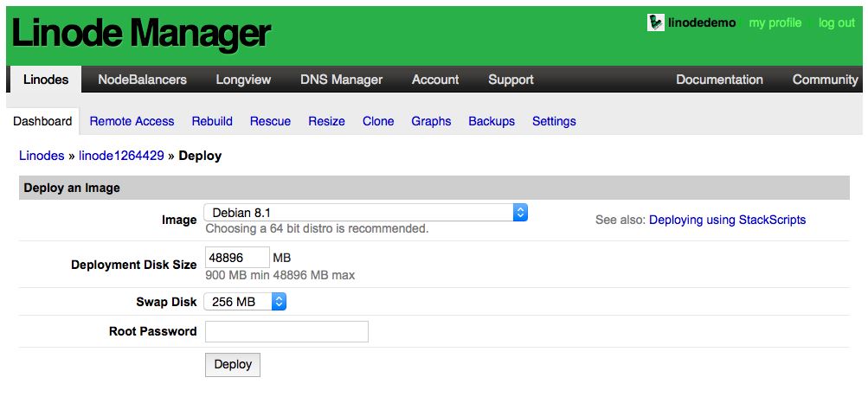Open the Clone sub-tab
Viewport: 868px width, 403px height.
coord(378,121)
